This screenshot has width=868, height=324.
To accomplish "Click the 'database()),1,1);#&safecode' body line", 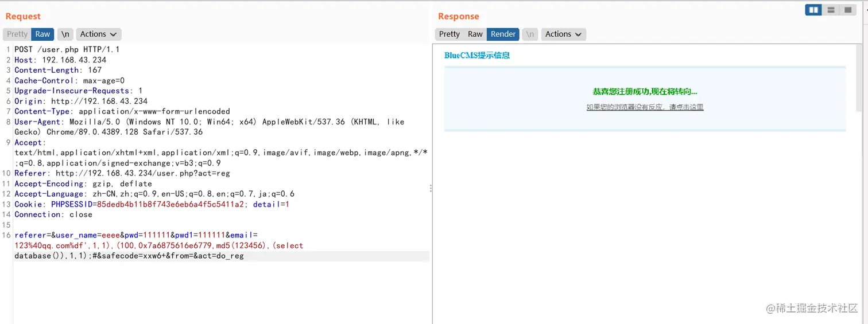I will coord(129,256).
